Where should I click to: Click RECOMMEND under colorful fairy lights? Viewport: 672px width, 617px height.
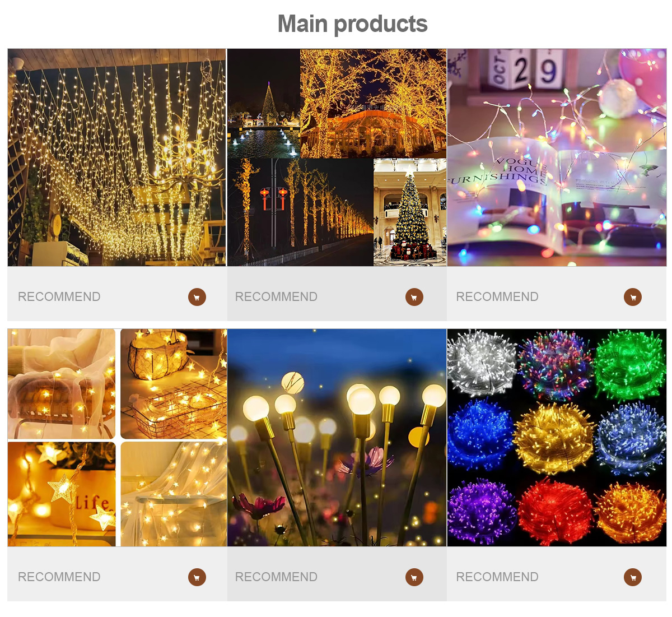(x=497, y=297)
